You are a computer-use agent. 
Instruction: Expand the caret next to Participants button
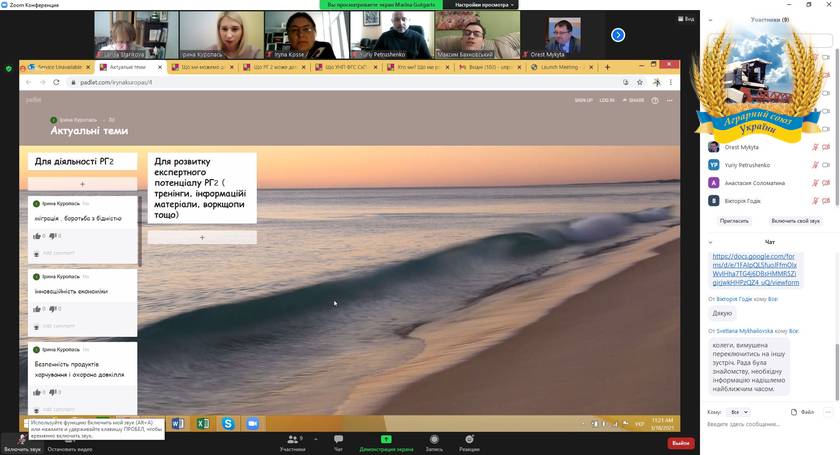[316, 439]
